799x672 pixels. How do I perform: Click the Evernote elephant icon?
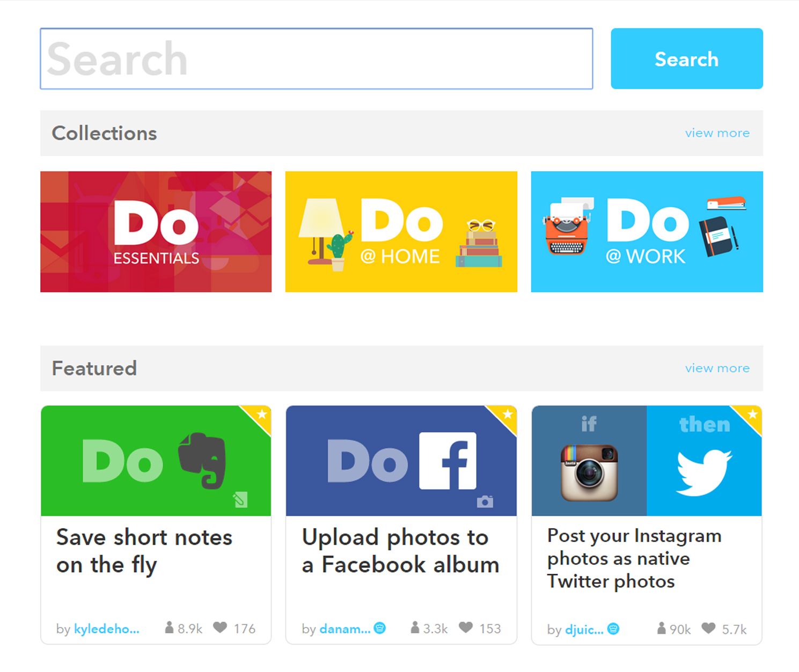(x=202, y=461)
